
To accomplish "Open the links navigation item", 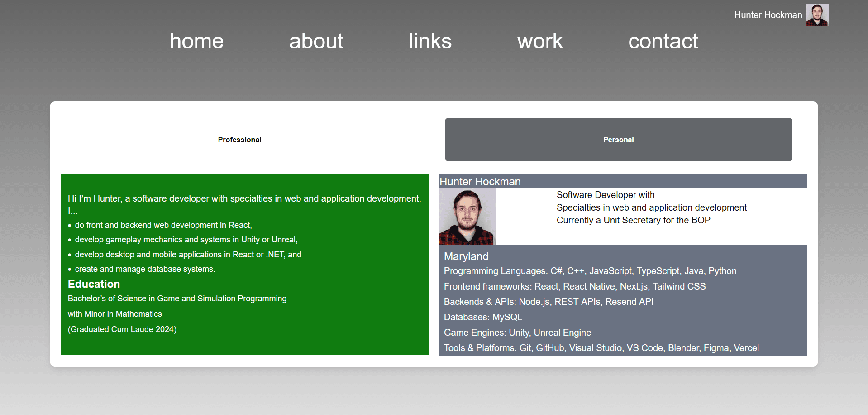I will click(x=430, y=41).
